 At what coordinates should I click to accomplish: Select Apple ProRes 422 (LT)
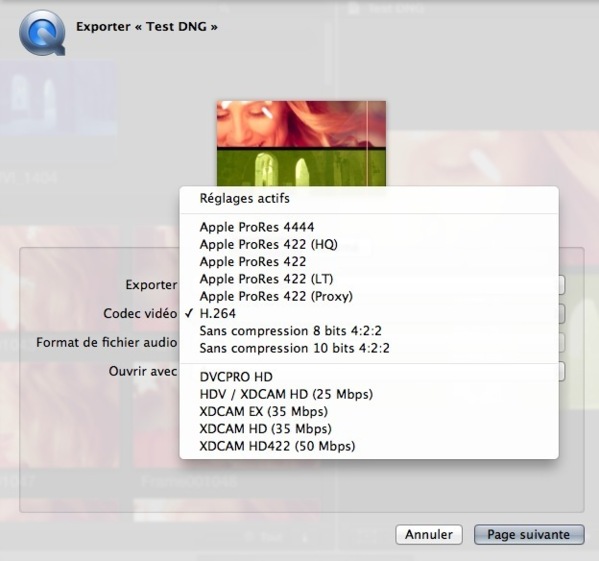click(369, 279)
